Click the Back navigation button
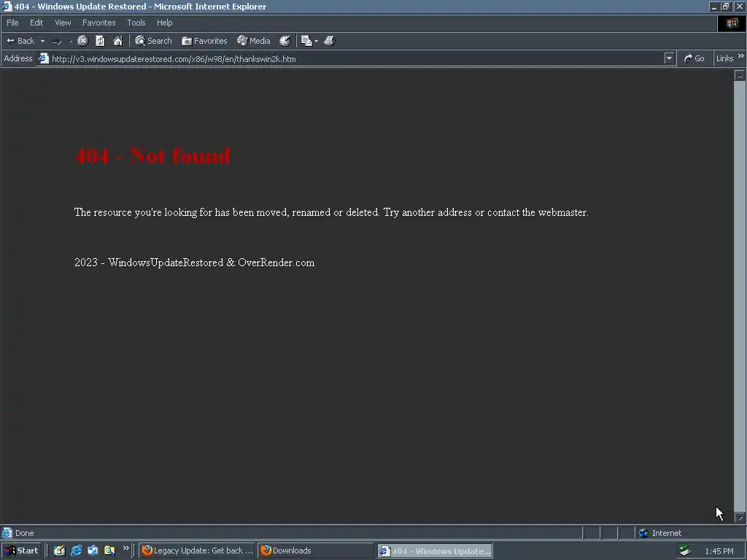The width and height of the screenshot is (747, 560). tap(20, 41)
